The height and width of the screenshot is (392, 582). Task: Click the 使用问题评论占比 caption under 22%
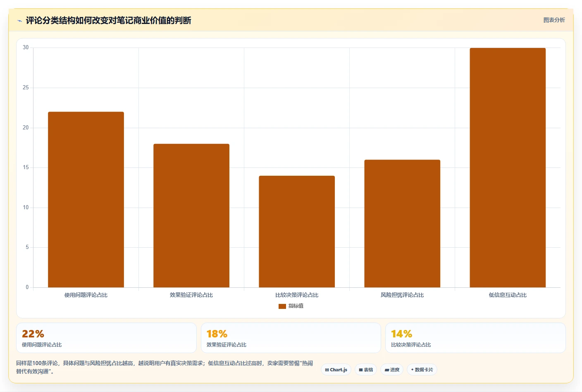click(x=42, y=345)
